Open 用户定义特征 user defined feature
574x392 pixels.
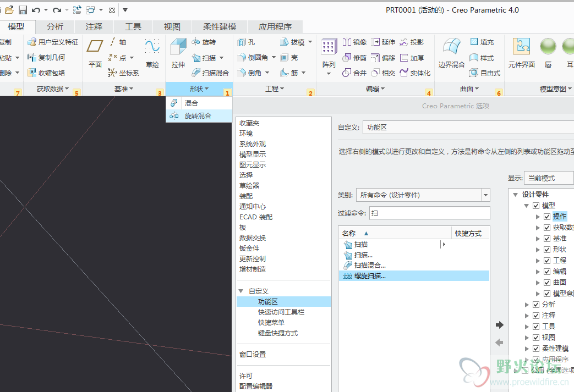[x=53, y=42]
